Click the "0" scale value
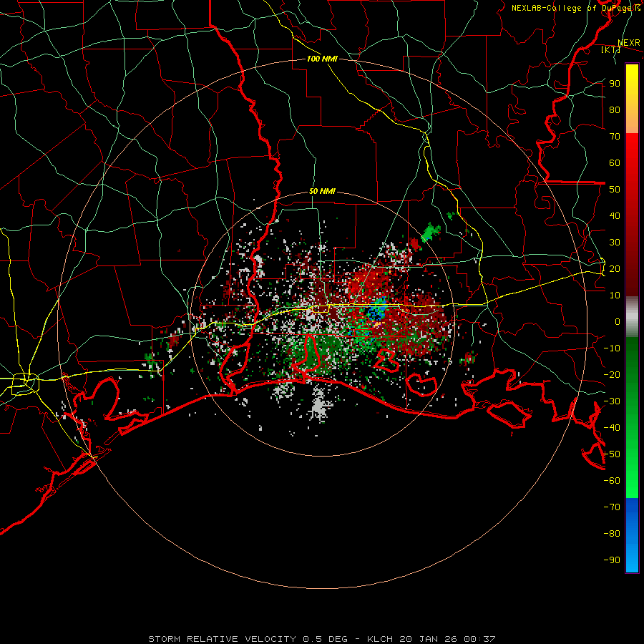The height and width of the screenshot is (644, 644). click(618, 322)
